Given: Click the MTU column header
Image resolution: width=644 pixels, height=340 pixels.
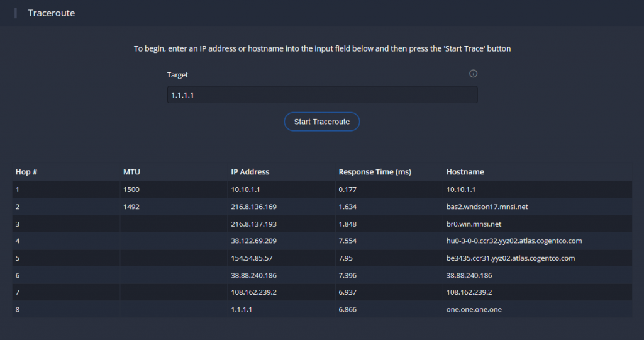Looking at the screenshot, I should (x=131, y=172).
